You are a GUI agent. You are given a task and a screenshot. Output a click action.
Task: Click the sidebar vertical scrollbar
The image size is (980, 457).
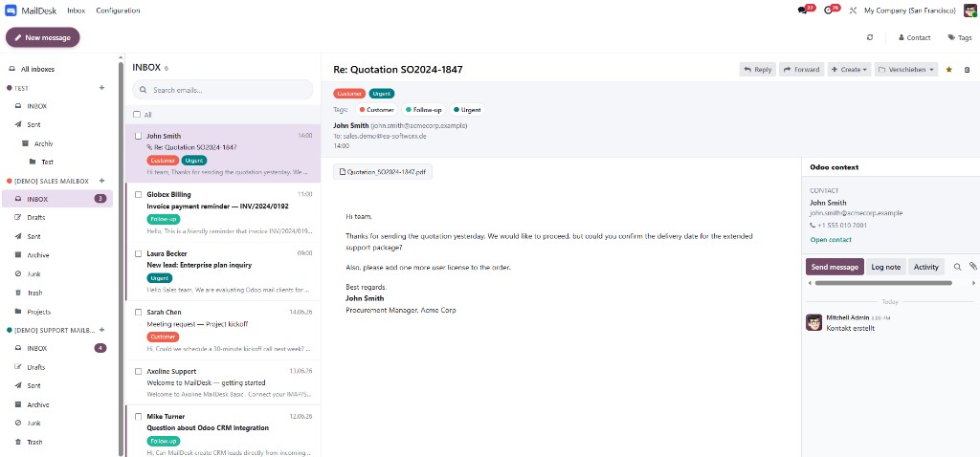121,256
